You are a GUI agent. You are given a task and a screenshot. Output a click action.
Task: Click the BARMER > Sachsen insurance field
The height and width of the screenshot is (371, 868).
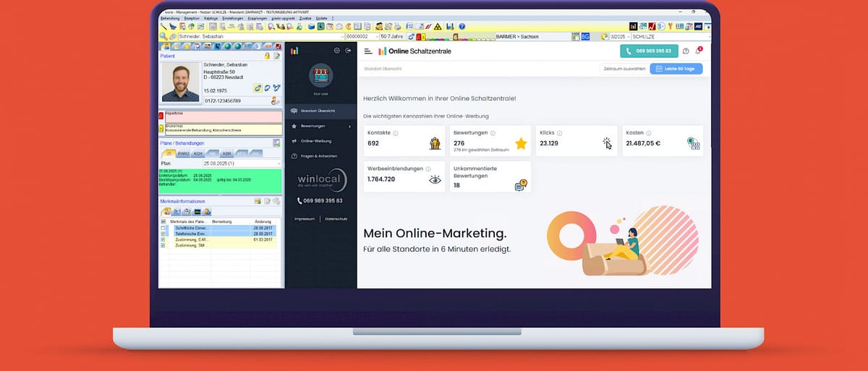(533, 36)
